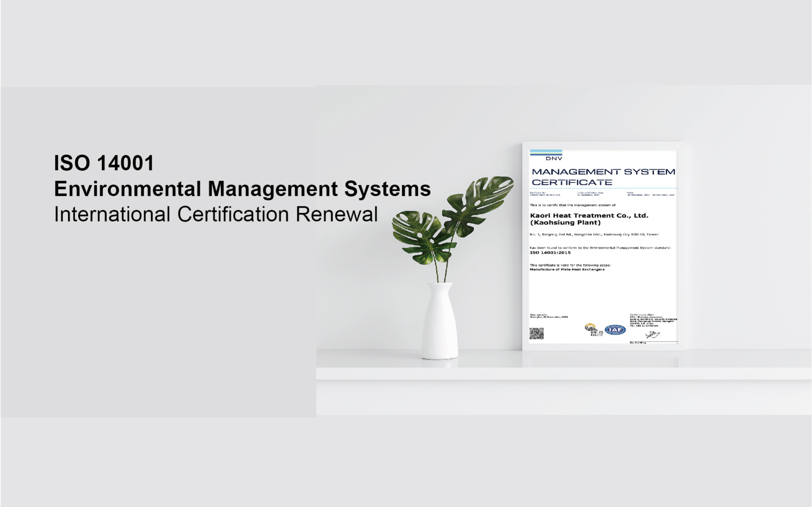The image size is (812, 507).
Task: Click 'International Certification Renewal' text
Action: tap(216, 214)
